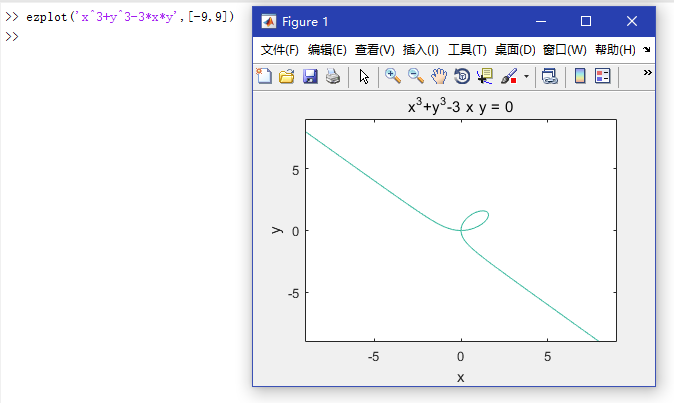This screenshot has height=403, width=674.
Task: Insert a legend via toolbar icon
Action: (603, 76)
